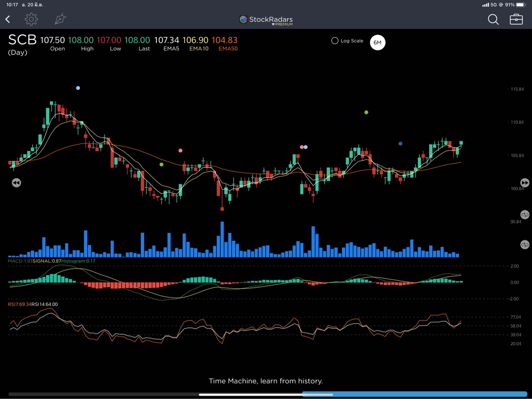Open the portfolio briefcase icon
This screenshot has height=399, width=532.
click(516, 19)
